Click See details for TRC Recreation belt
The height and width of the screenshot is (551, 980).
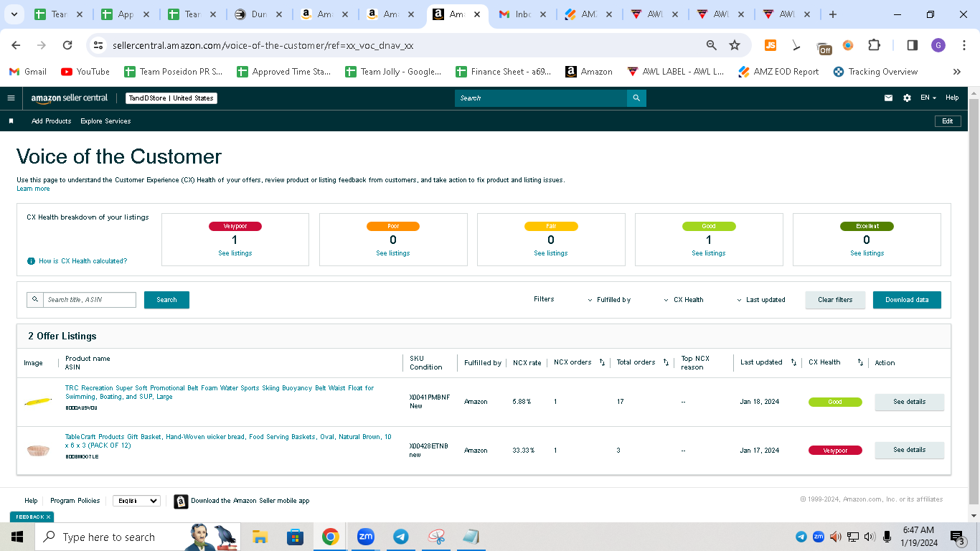click(909, 402)
